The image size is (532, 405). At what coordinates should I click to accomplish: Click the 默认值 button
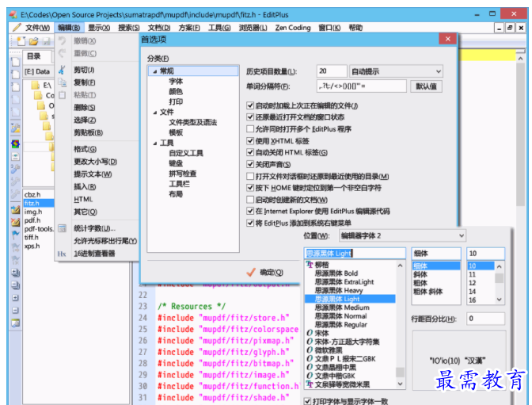pos(426,86)
